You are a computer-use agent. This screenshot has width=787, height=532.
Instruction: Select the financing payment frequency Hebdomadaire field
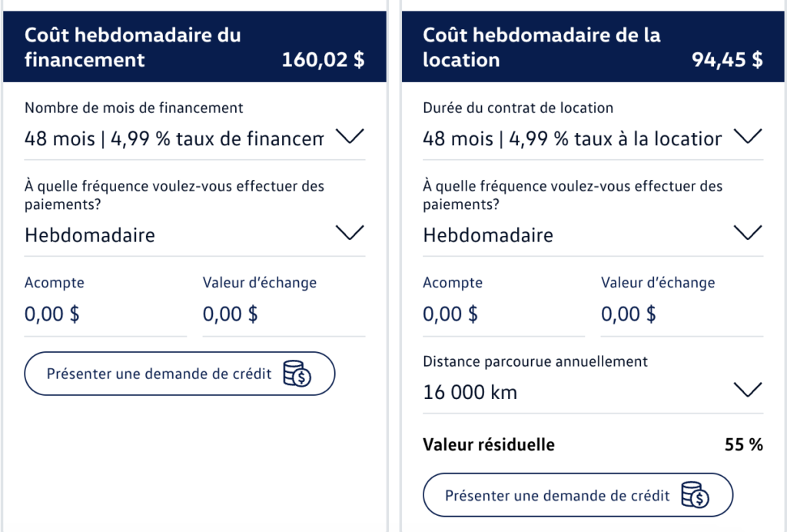pyautogui.click(x=194, y=235)
